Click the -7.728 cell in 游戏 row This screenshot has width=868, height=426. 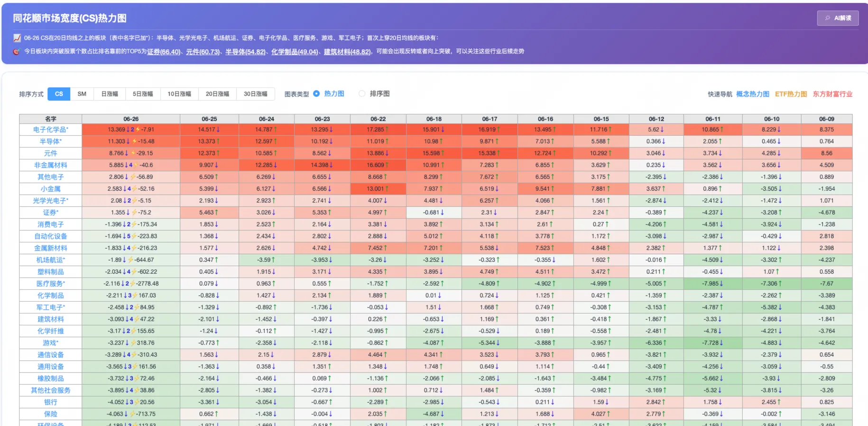[x=713, y=343]
